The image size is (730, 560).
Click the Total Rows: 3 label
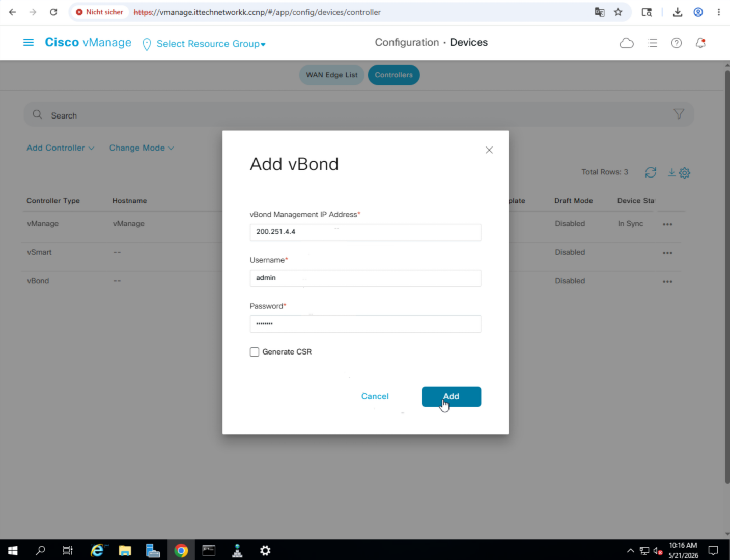tap(605, 172)
